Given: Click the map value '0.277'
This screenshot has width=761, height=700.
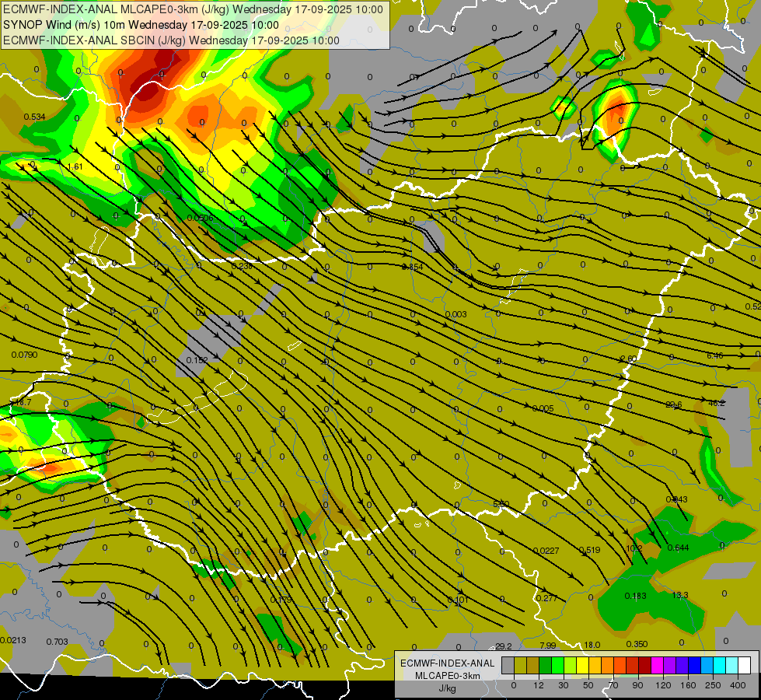Looking at the screenshot, I should pyautogui.click(x=547, y=598).
